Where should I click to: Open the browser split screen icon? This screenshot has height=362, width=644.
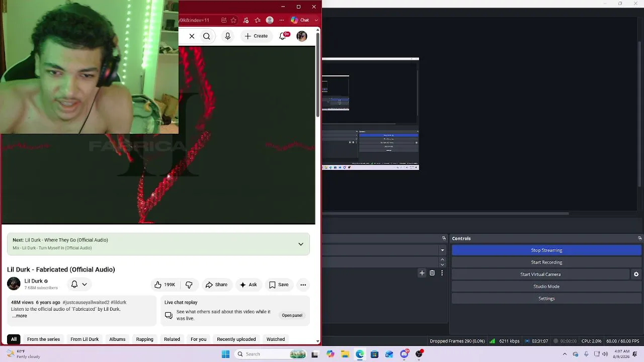tap(224, 21)
